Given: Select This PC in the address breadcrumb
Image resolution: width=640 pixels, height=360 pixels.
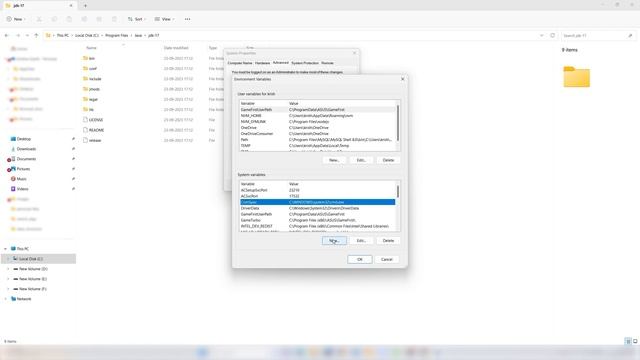Looking at the screenshot, I should (x=62, y=36).
